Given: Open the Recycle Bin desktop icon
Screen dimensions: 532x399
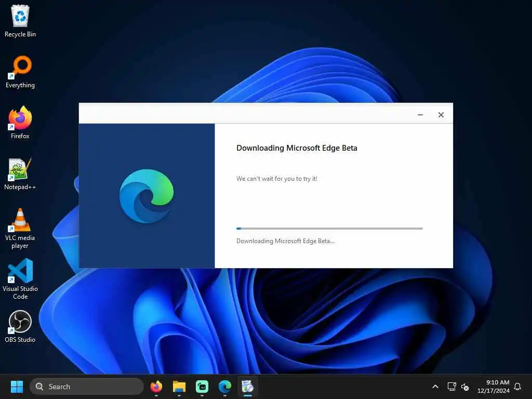Looking at the screenshot, I should (x=20, y=21).
